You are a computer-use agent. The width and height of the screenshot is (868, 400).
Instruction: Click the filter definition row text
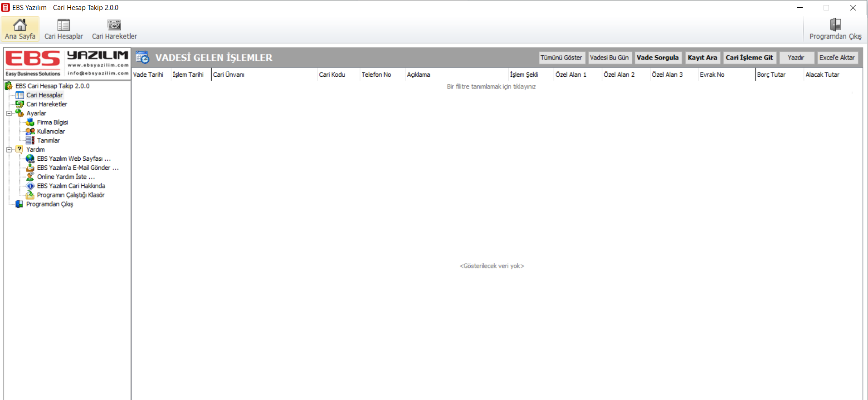click(491, 87)
